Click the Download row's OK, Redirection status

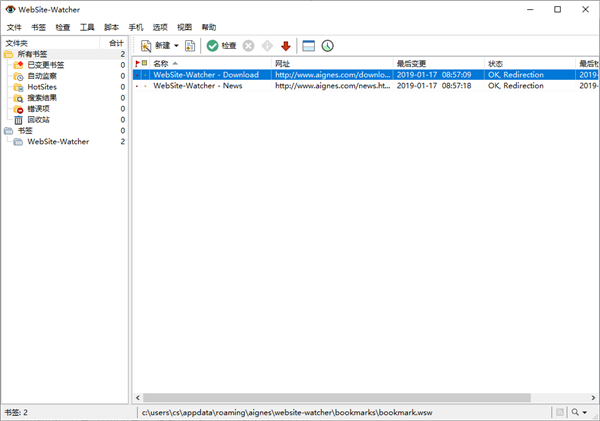click(x=516, y=75)
